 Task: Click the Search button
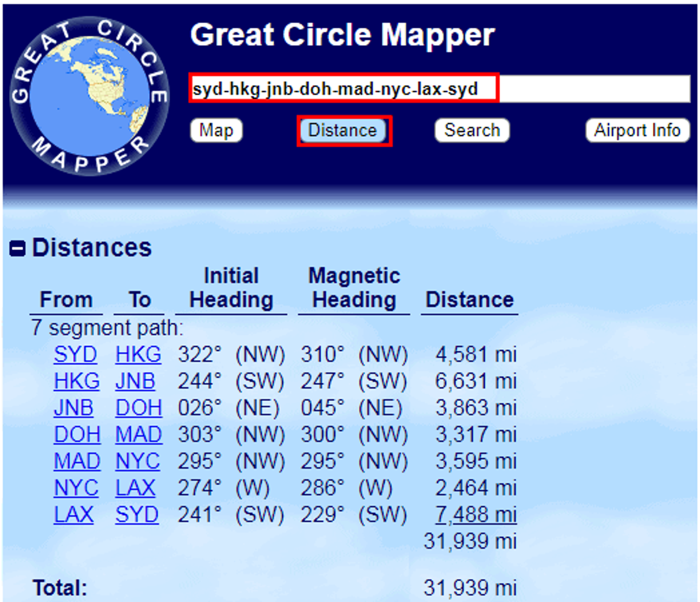472,130
